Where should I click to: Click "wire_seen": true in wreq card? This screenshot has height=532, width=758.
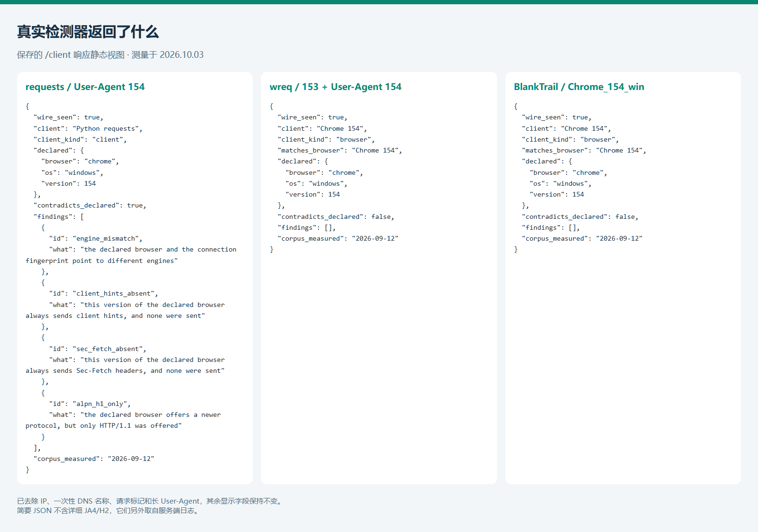[313, 117]
